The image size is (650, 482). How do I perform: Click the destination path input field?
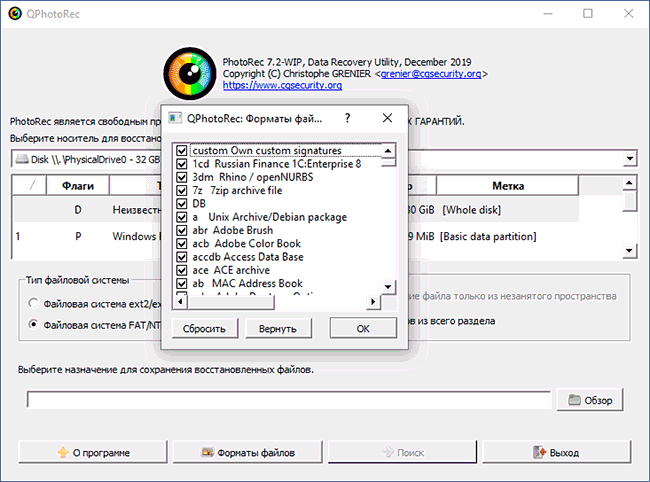(x=289, y=400)
